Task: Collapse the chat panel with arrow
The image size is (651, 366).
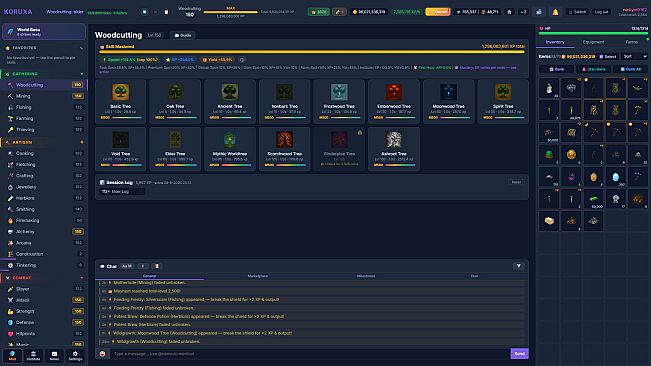Action: (x=519, y=266)
